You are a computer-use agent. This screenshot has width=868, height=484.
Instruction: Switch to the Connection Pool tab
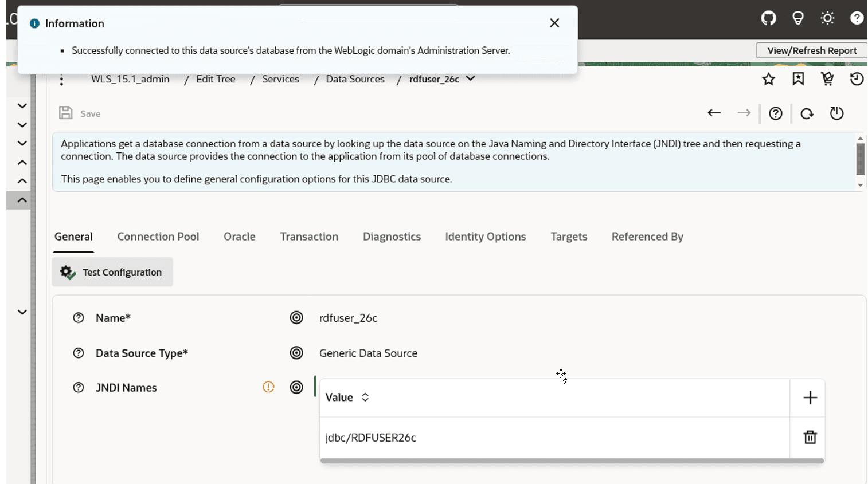[x=158, y=237]
